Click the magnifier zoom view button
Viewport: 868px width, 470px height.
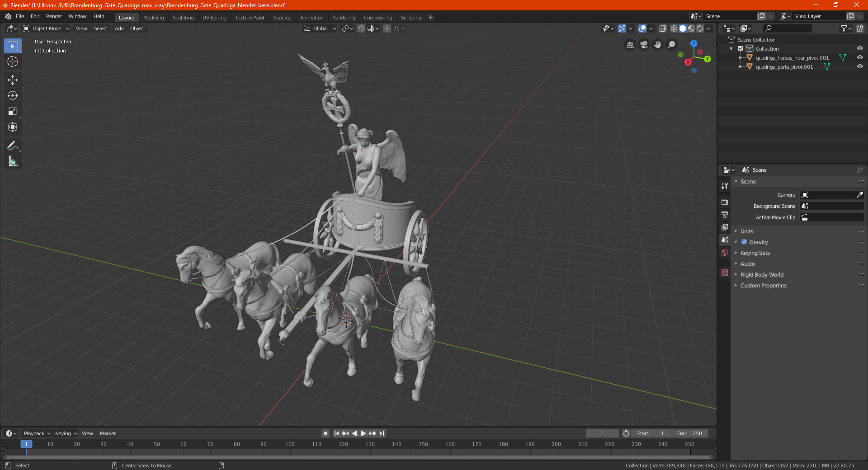[x=672, y=45]
